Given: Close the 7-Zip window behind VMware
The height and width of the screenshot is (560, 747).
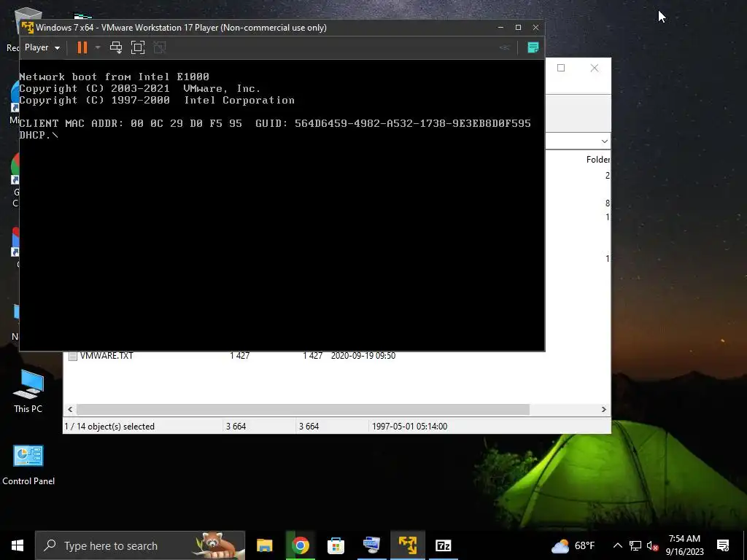Looking at the screenshot, I should (x=594, y=68).
